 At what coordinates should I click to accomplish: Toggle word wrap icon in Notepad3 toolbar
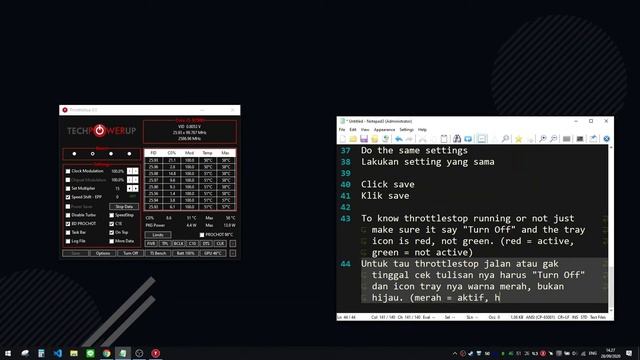coord(482,139)
